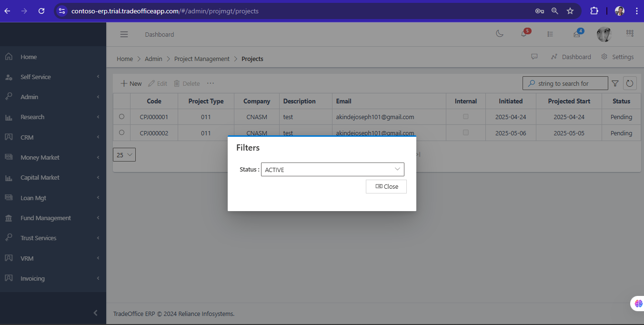Open the apps grid icon
This screenshot has width=644, height=325.
coord(630,34)
